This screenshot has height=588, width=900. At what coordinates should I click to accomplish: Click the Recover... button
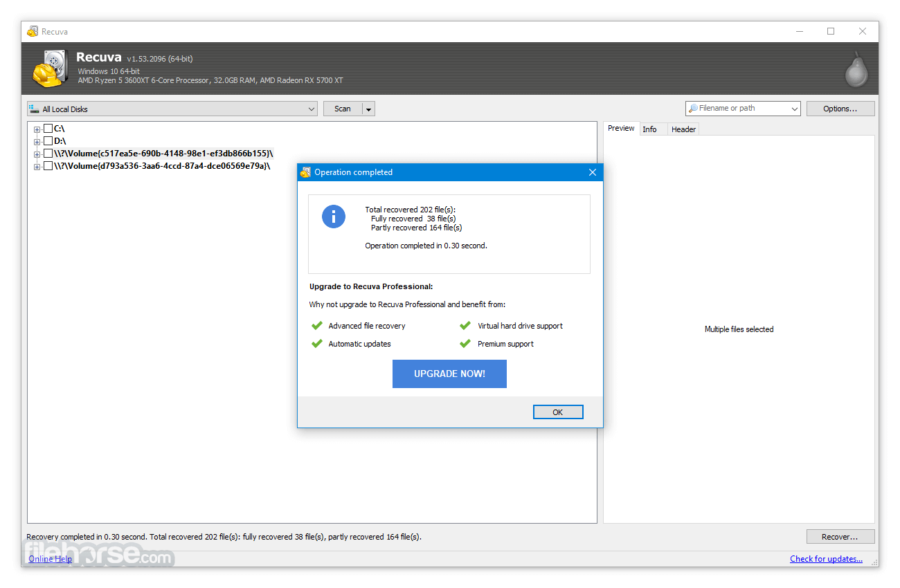pyautogui.click(x=840, y=537)
